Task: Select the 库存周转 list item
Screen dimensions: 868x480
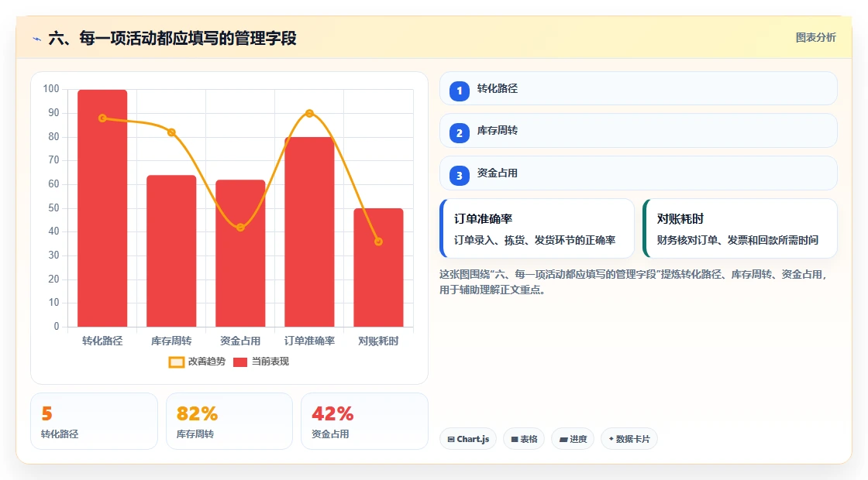Action: coord(639,131)
